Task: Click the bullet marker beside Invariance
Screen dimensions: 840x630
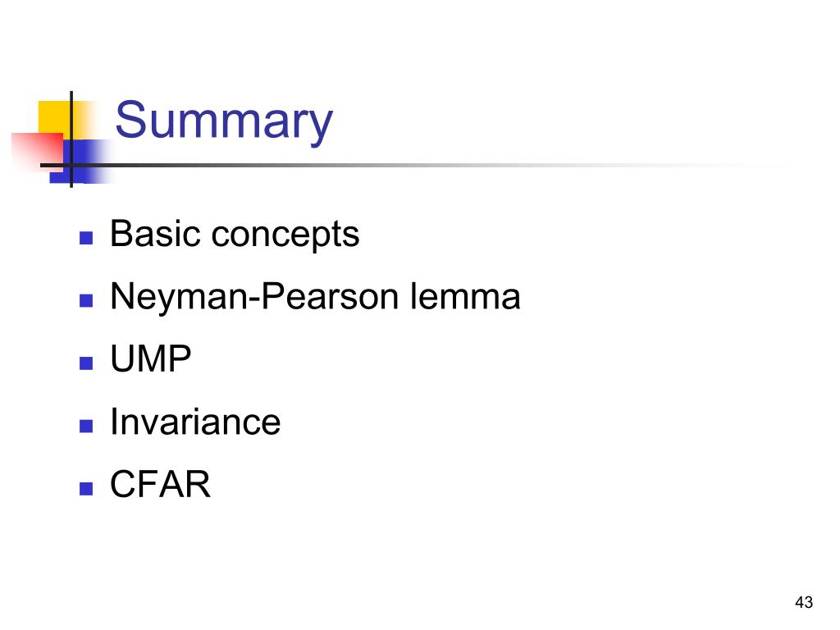Action: tap(85, 426)
